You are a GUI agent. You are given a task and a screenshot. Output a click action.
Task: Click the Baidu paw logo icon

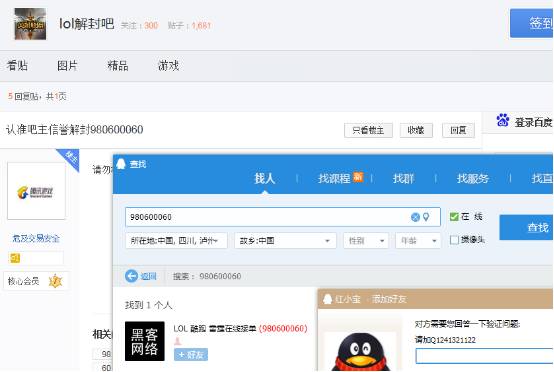pos(503,120)
